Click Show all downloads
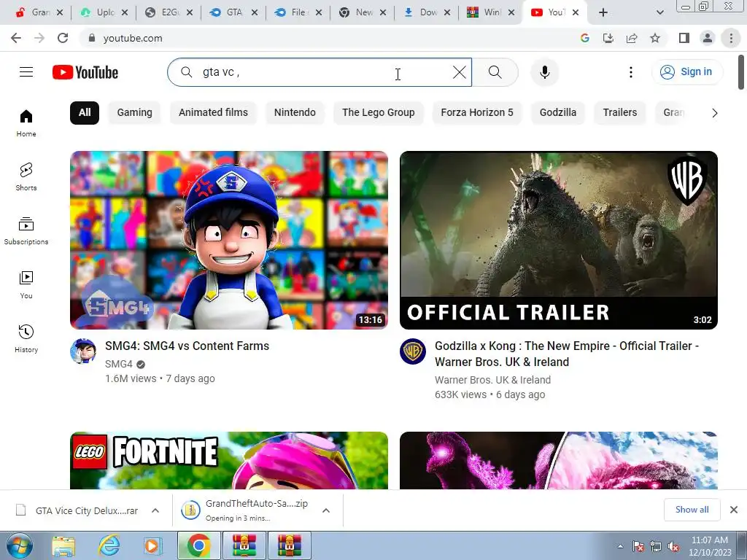 692,510
